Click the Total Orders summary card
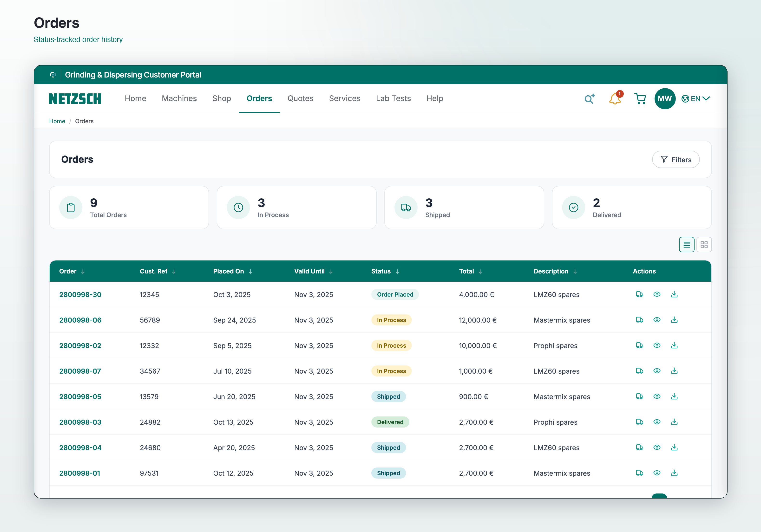 129,207
